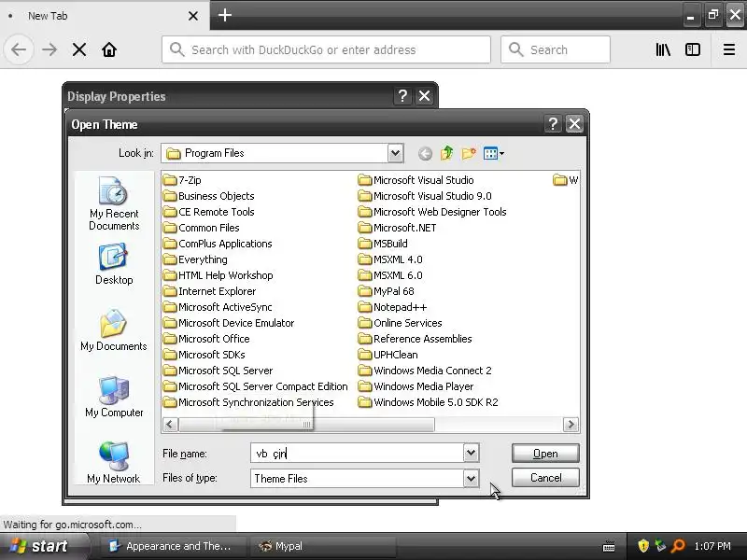
Task: Select the MSXML 4.0 folder
Action: pos(390,259)
